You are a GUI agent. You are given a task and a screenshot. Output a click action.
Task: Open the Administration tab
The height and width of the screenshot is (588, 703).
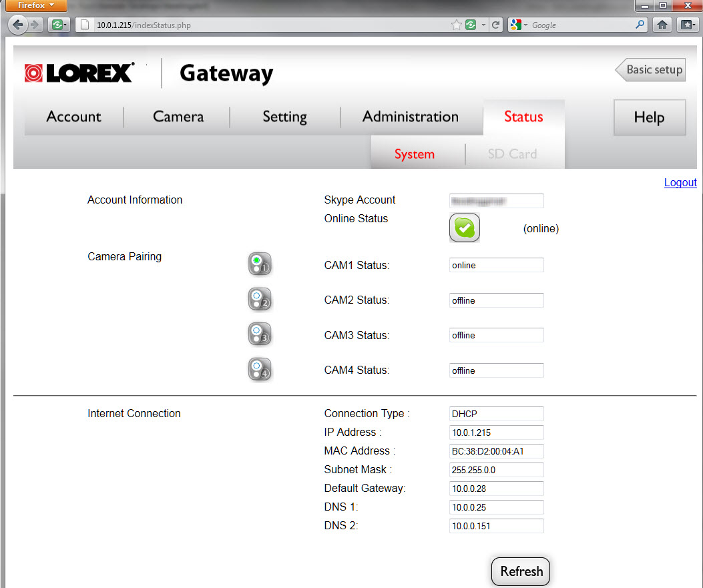coord(411,117)
